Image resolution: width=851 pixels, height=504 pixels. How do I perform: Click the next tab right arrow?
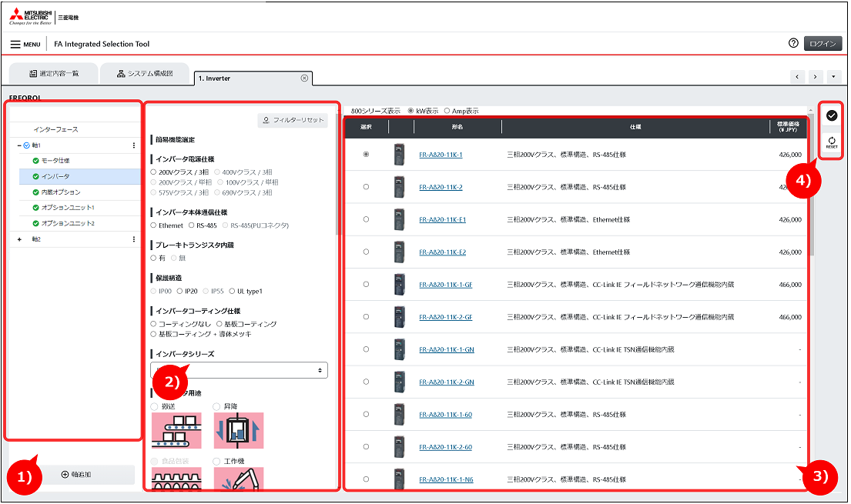[x=815, y=77]
